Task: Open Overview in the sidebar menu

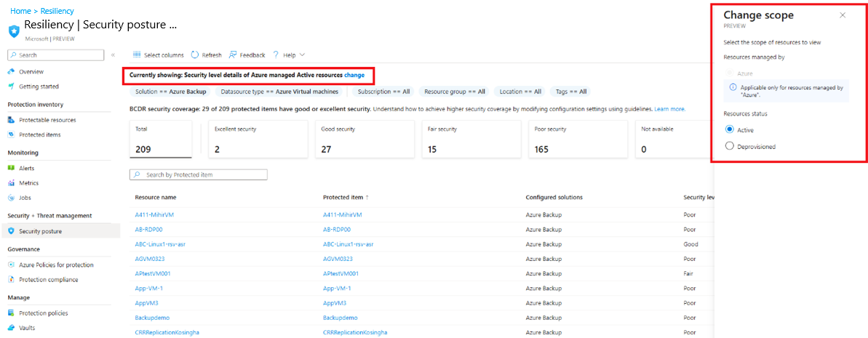Action: (x=31, y=72)
